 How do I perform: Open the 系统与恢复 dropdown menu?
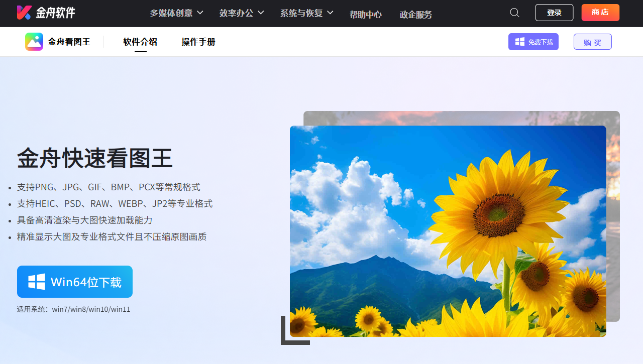coord(306,13)
